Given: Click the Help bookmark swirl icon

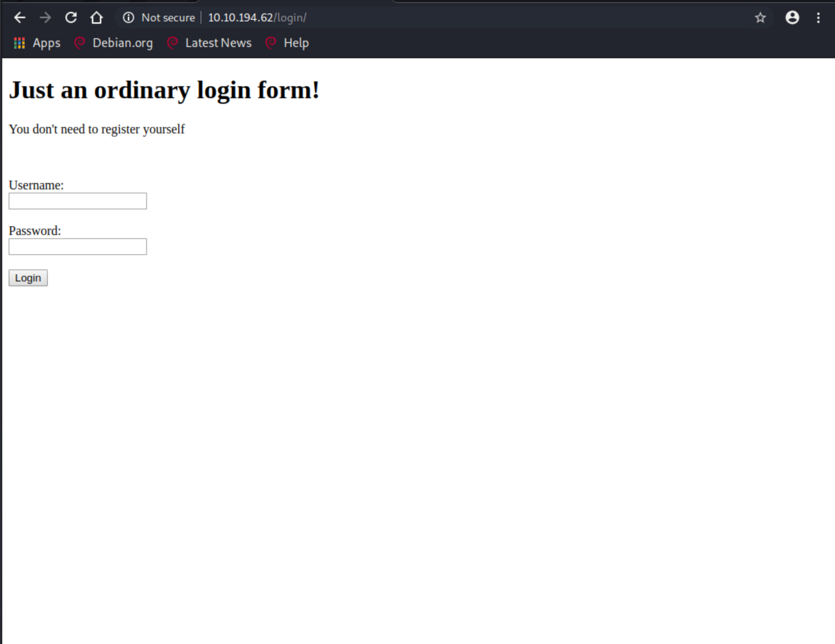Looking at the screenshot, I should 271,43.
